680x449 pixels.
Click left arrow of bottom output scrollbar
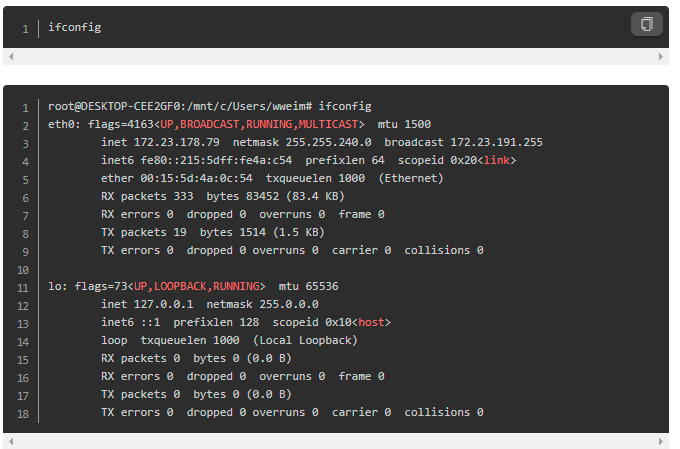tap(8, 441)
